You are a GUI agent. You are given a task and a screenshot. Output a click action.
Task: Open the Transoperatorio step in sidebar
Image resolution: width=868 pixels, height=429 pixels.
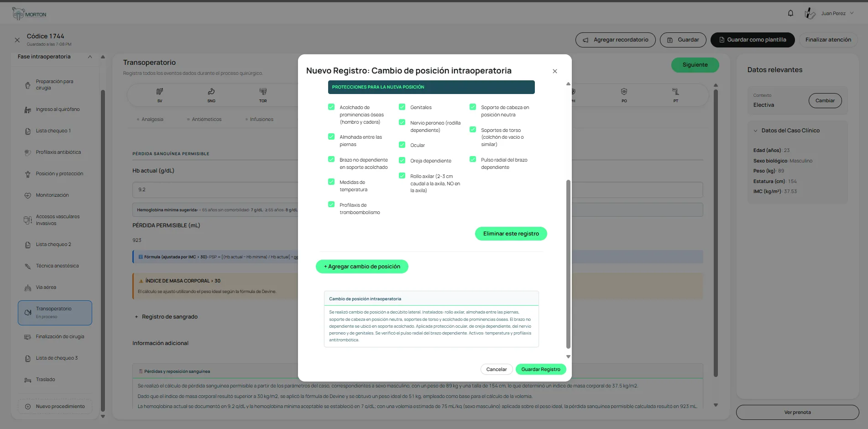pos(55,313)
